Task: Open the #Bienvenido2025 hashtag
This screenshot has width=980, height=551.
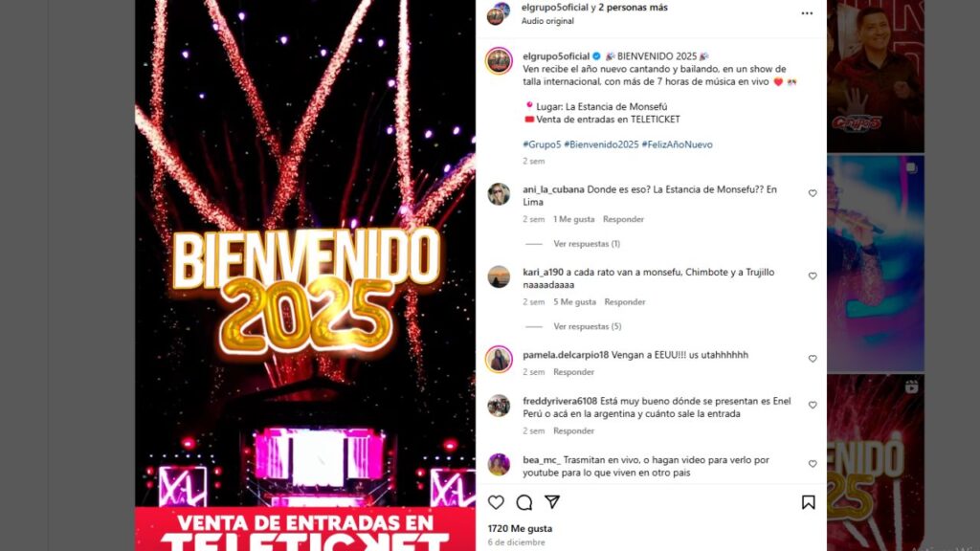Action: pos(601,144)
